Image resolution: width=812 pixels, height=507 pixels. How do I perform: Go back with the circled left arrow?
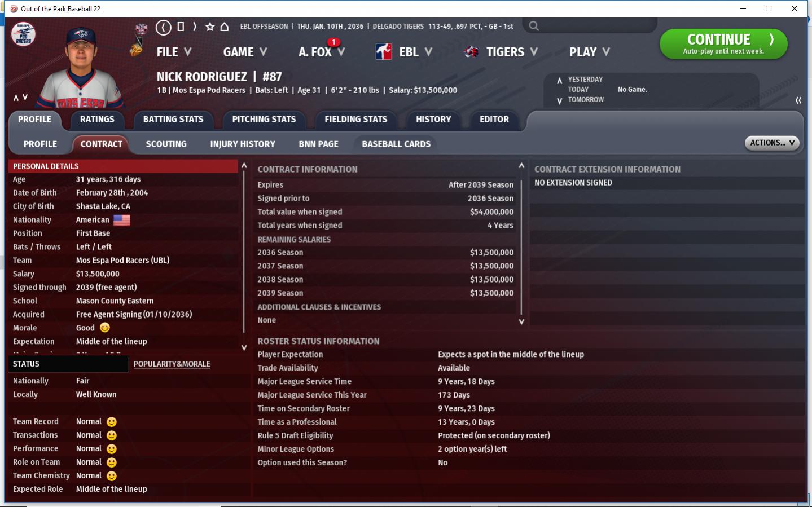(163, 27)
